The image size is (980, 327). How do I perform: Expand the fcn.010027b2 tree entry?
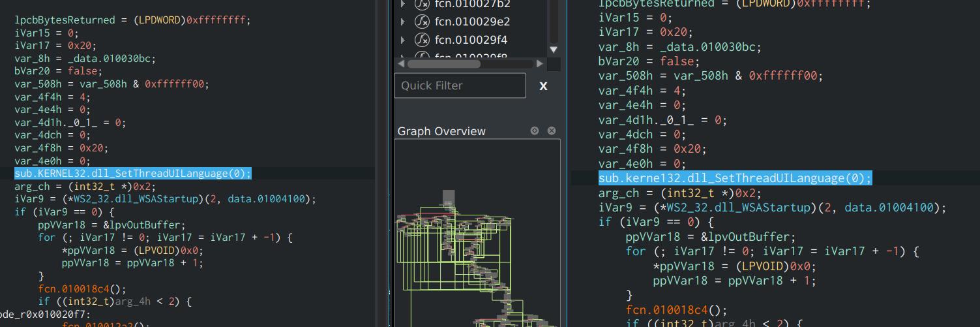coord(404,4)
